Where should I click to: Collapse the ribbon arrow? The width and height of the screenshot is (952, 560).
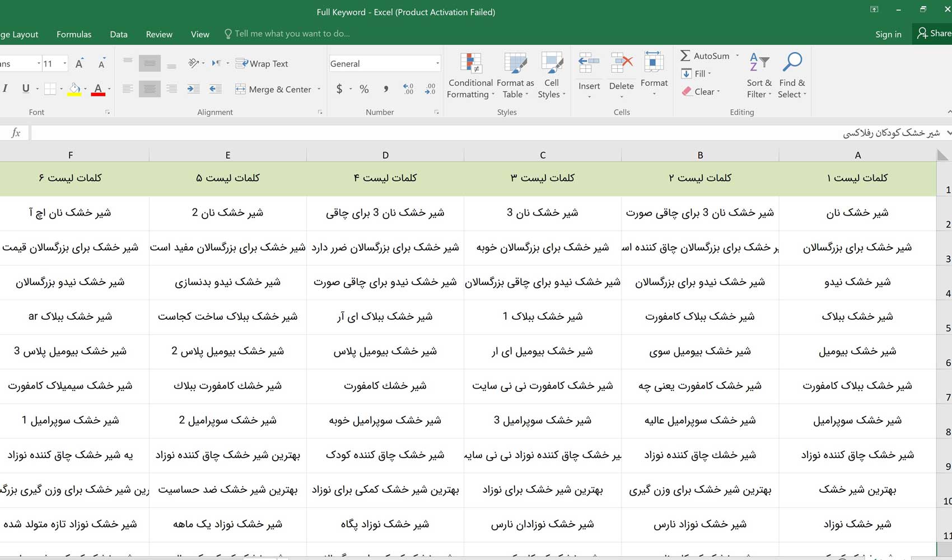[949, 112]
